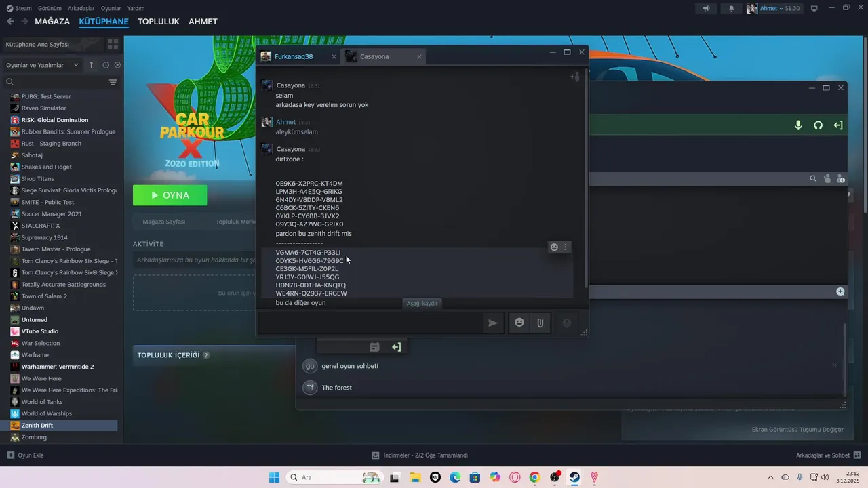Click the volume icon in system tray
868x488 pixels.
click(825, 477)
